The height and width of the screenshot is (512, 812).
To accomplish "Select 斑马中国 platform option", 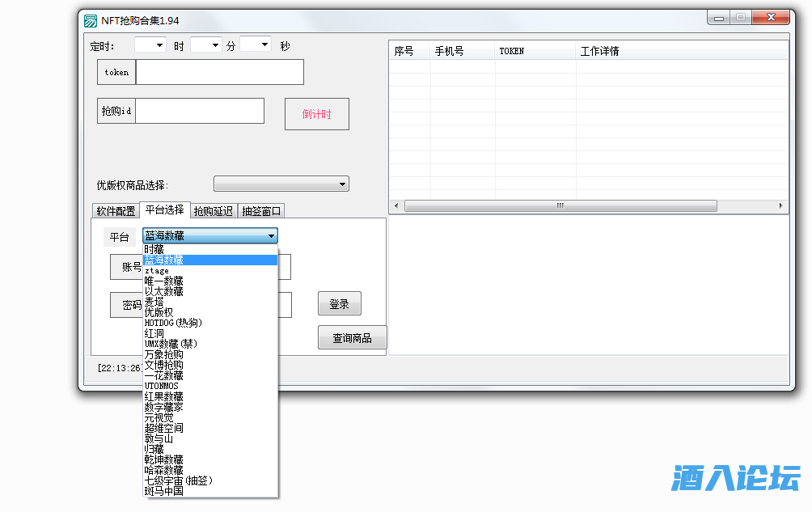I will point(164,491).
